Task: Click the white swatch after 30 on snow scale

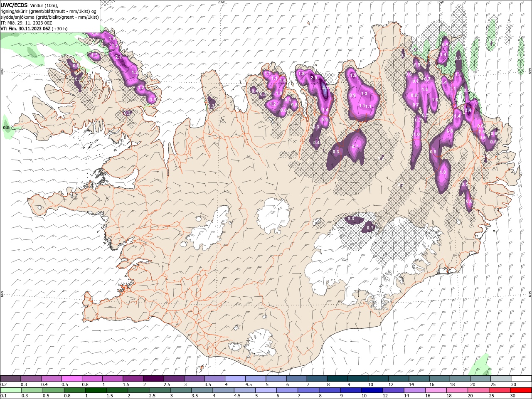Action: [521, 379]
